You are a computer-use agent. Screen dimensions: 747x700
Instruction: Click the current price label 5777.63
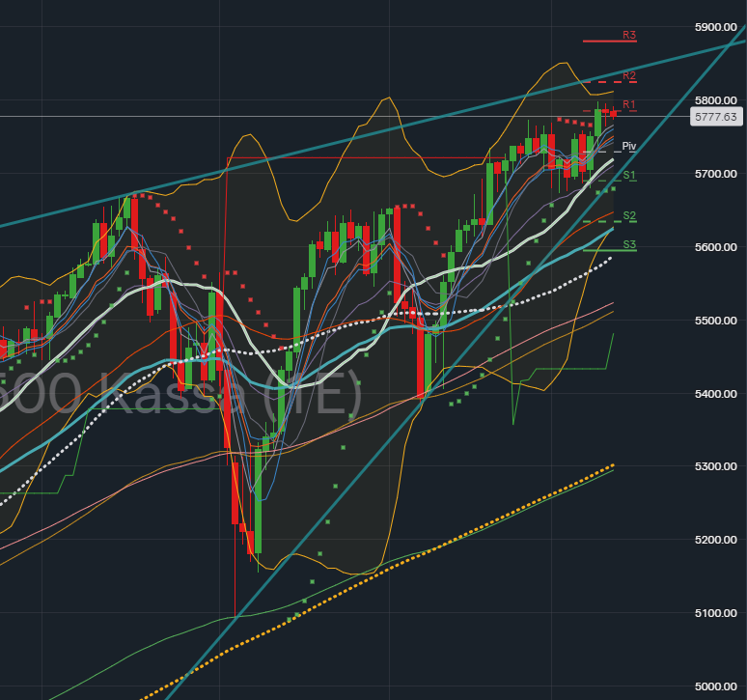pos(716,117)
